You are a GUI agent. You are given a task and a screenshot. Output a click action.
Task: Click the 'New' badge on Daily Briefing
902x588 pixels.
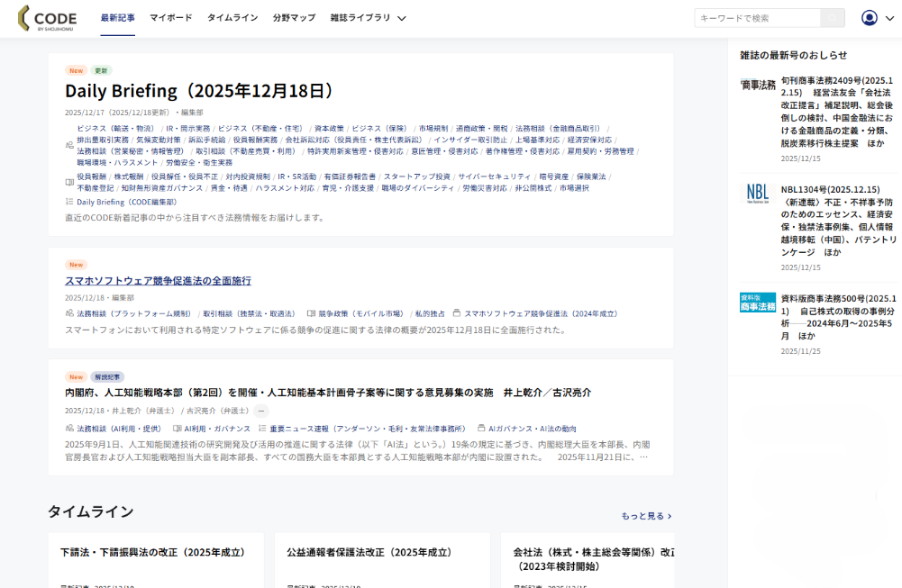76,70
